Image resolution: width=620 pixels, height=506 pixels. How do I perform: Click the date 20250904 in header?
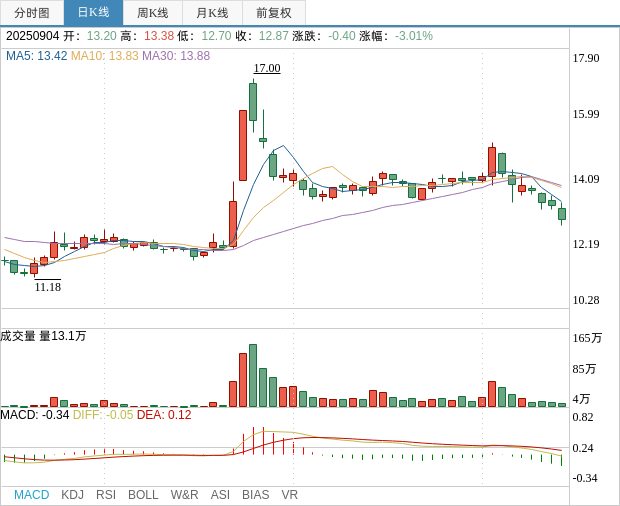tap(32, 36)
